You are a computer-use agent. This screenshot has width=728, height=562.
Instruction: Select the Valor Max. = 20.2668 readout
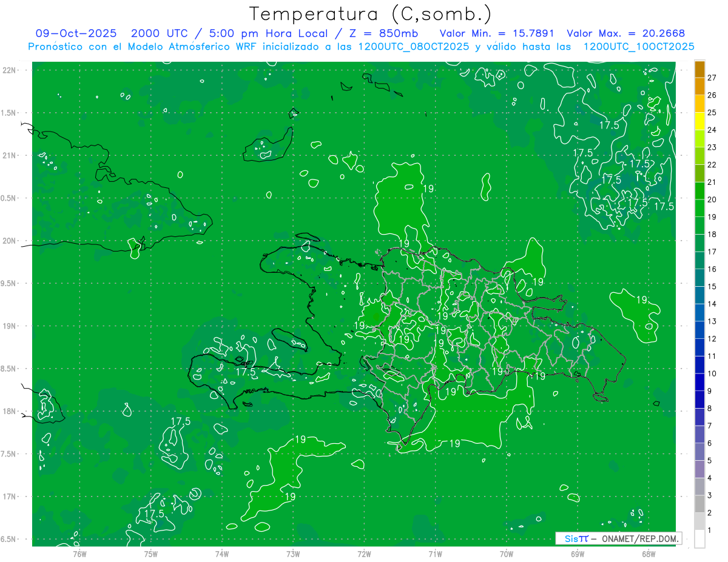point(625,33)
